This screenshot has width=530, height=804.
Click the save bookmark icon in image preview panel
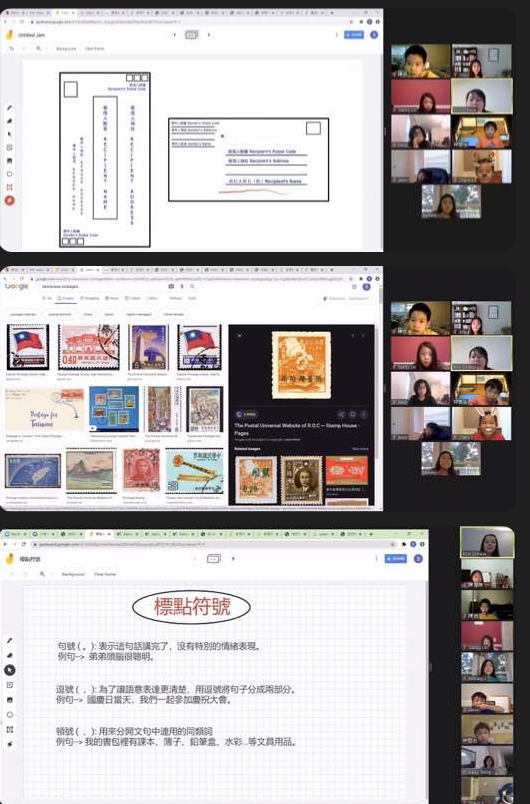click(353, 414)
